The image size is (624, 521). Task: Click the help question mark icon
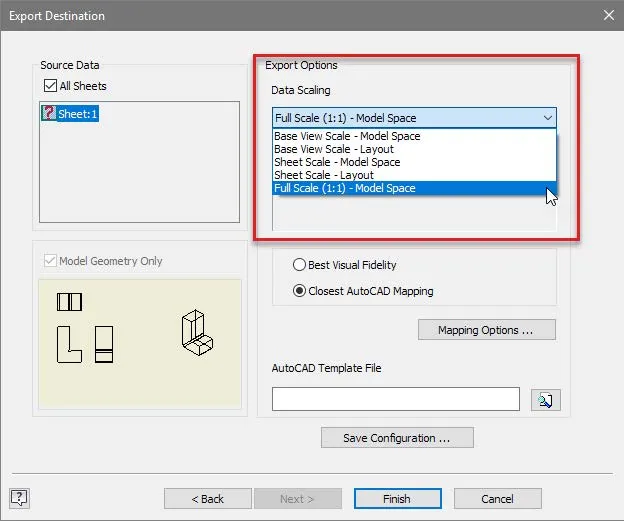point(19,498)
